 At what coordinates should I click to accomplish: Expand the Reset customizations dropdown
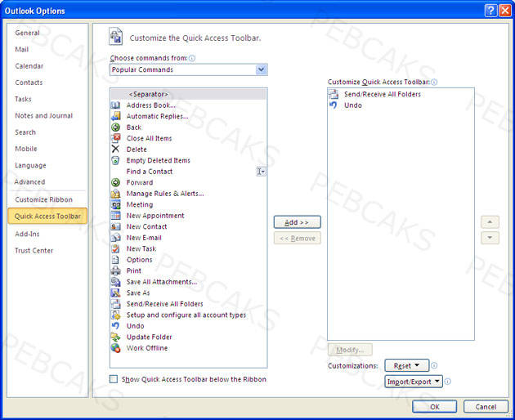coord(406,366)
